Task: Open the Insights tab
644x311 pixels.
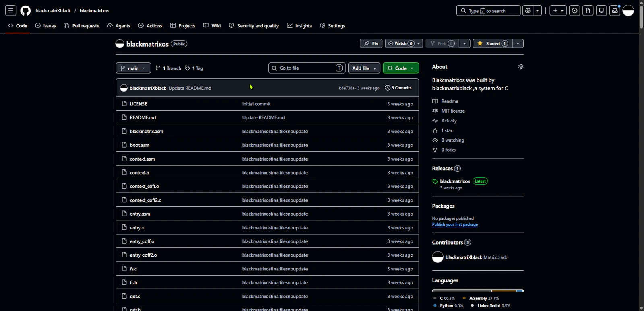Action: 299,26
